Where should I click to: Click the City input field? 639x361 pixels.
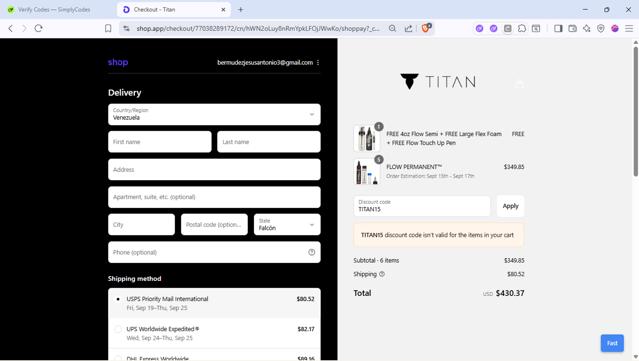click(141, 225)
